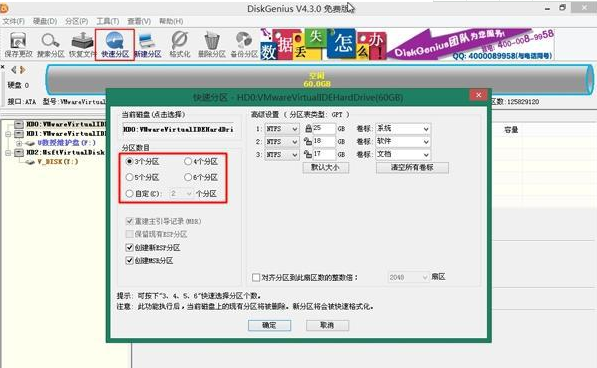Open the 文件(F) menu
The image size is (597, 368).
[13, 21]
